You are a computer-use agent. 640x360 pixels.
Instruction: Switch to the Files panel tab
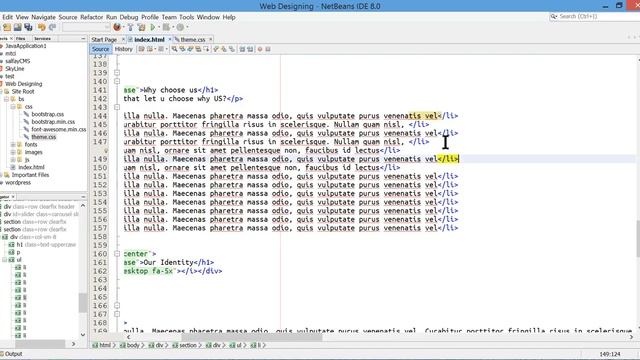click(20, 38)
